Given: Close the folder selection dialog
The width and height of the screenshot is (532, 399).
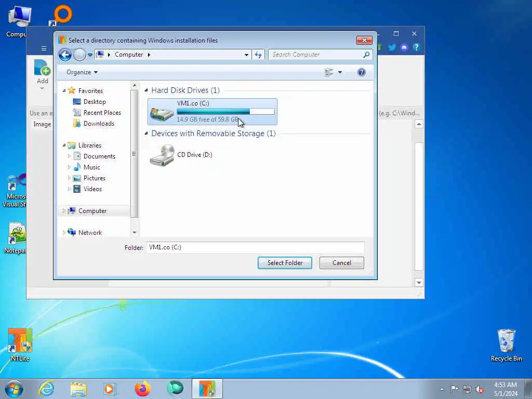Looking at the screenshot, I should tap(364, 40).
